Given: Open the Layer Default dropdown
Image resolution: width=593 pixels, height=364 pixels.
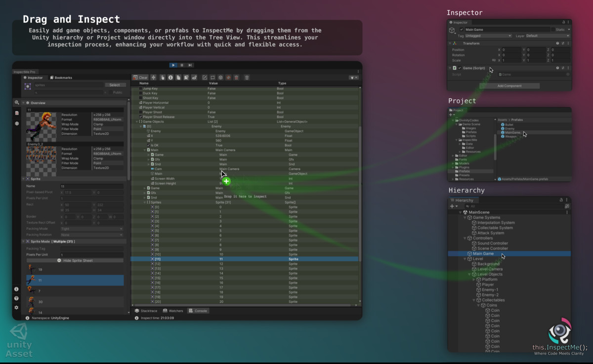Looking at the screenshot, I should click(548, 36).
